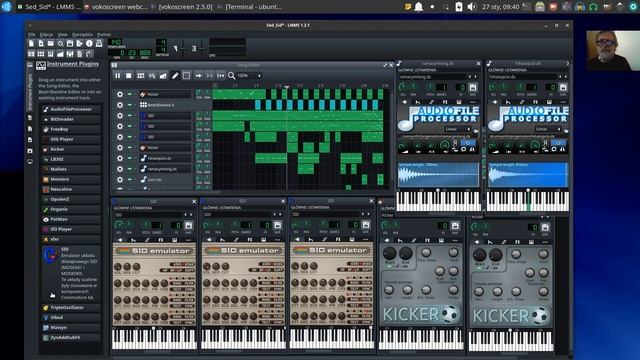This screenshot has width=640, height=360.
Task: Select TripleOscillator in the Instrument Plugins list
Action: pyautogui.click(x=71, y=307)
